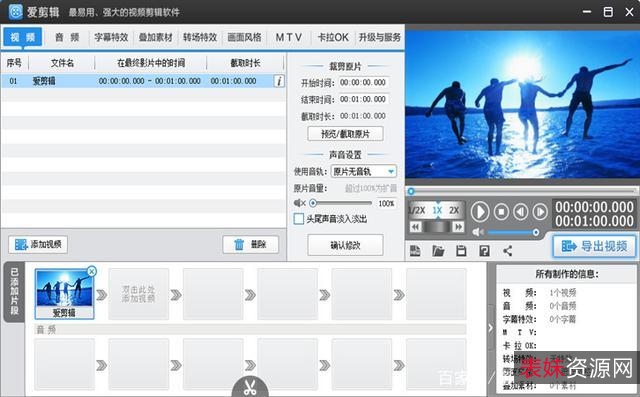
Task: Click the help question mark icon
Action: 484,251
